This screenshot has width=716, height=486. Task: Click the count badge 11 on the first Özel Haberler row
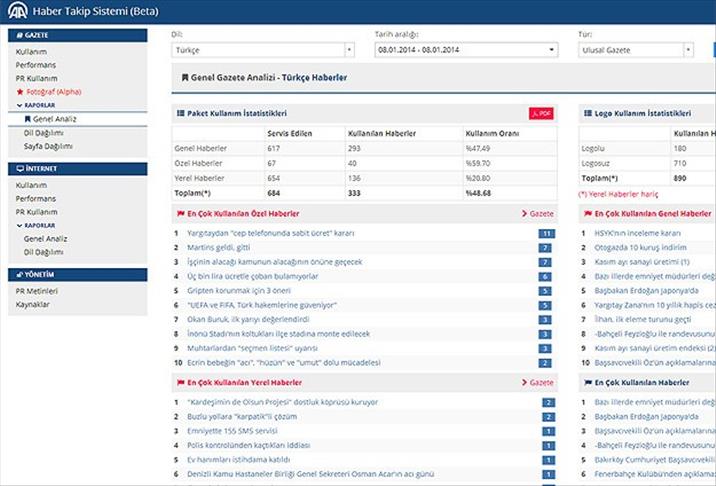click(545, 233)
